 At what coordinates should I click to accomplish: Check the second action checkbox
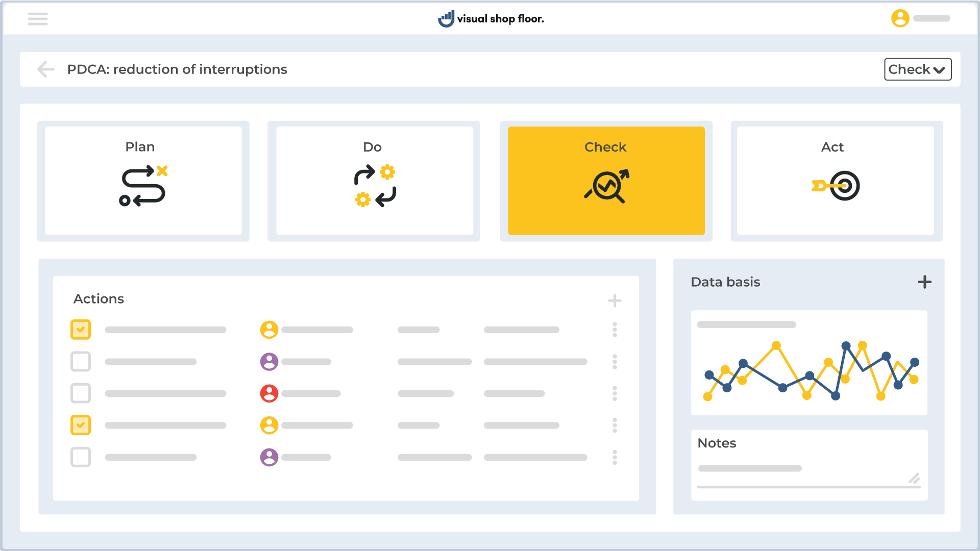(x=81, y=362)
